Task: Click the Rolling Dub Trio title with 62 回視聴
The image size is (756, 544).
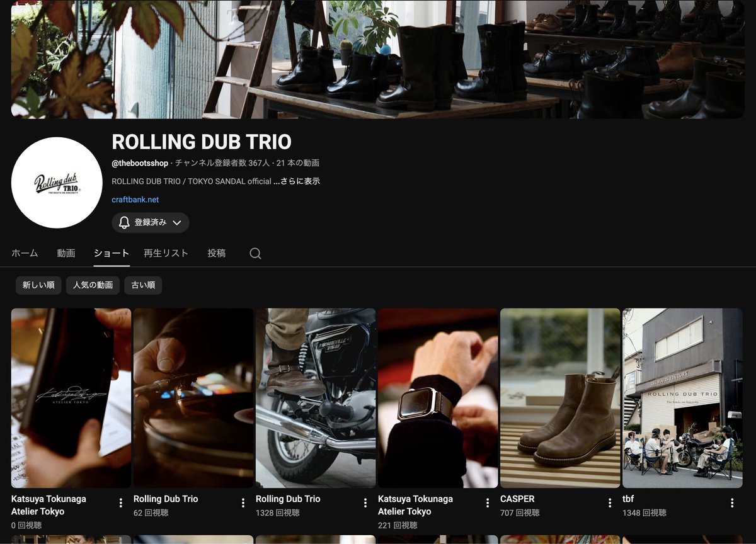Action: pos(166,499)
